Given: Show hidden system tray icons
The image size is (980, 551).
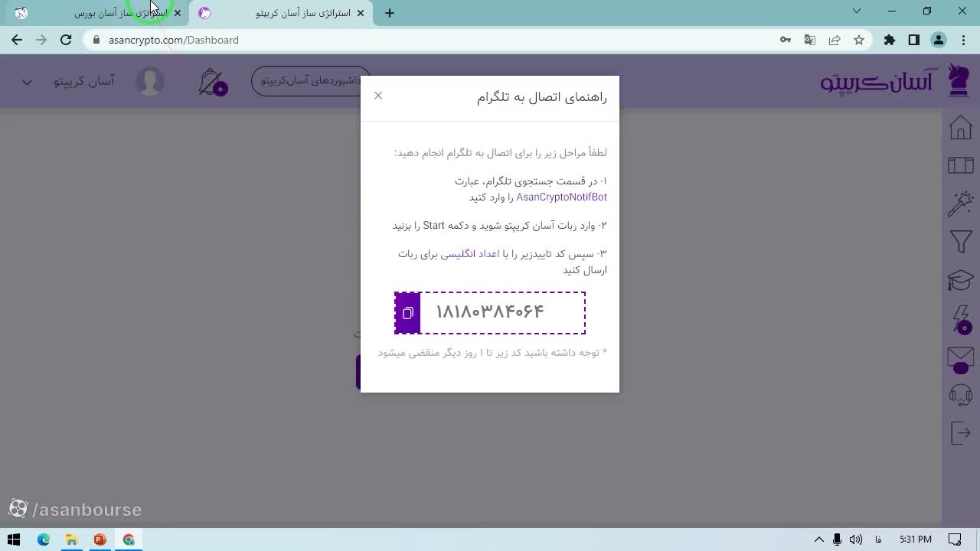Looking at the screenshot, I should (x=819, y=540).
